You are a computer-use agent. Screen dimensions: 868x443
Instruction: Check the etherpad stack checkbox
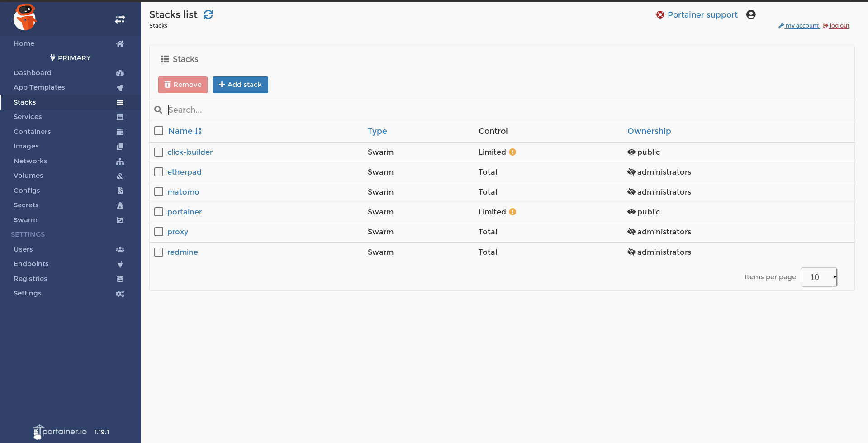point(159,172)
